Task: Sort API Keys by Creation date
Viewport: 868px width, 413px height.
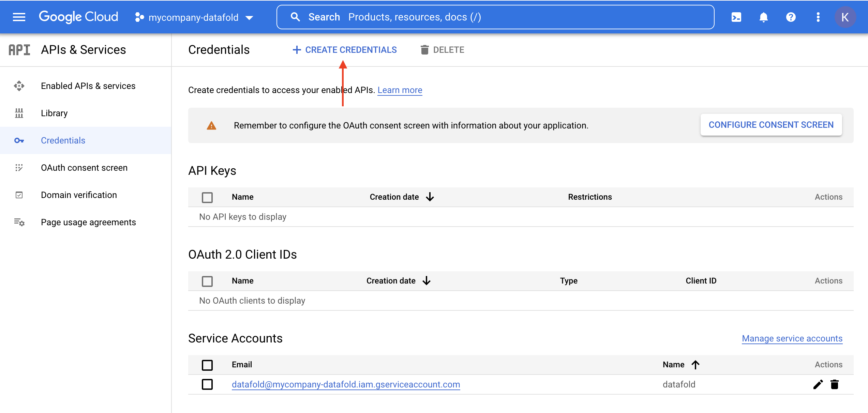Action: (x=402, y=197)
